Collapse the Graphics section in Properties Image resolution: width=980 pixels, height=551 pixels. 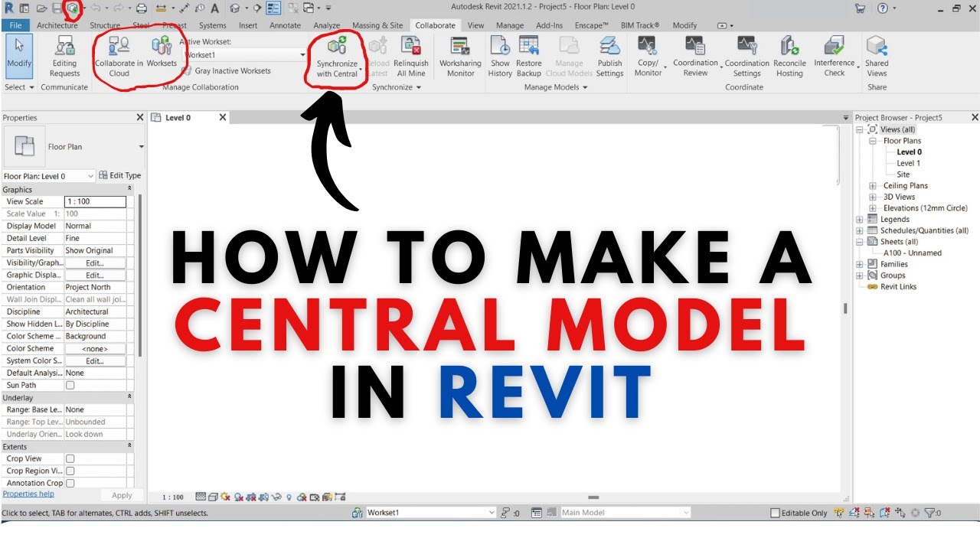tap(129, 189)
